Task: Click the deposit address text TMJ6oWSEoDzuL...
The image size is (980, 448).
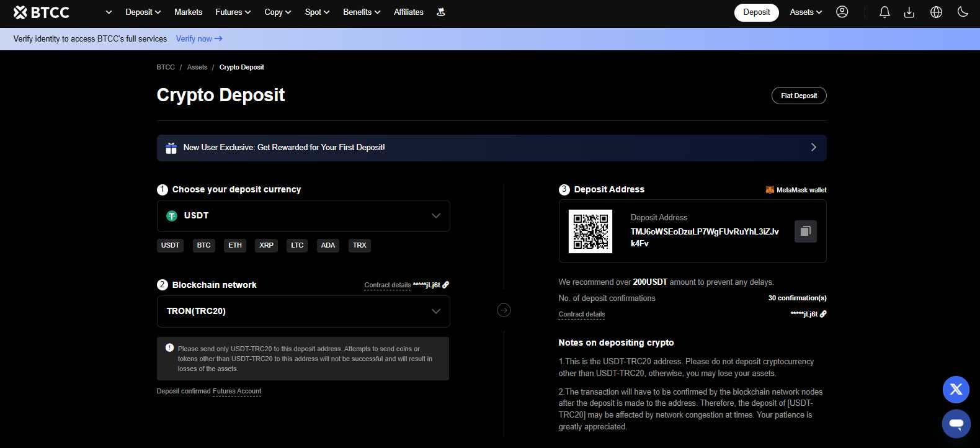Action: click(705, 237)
